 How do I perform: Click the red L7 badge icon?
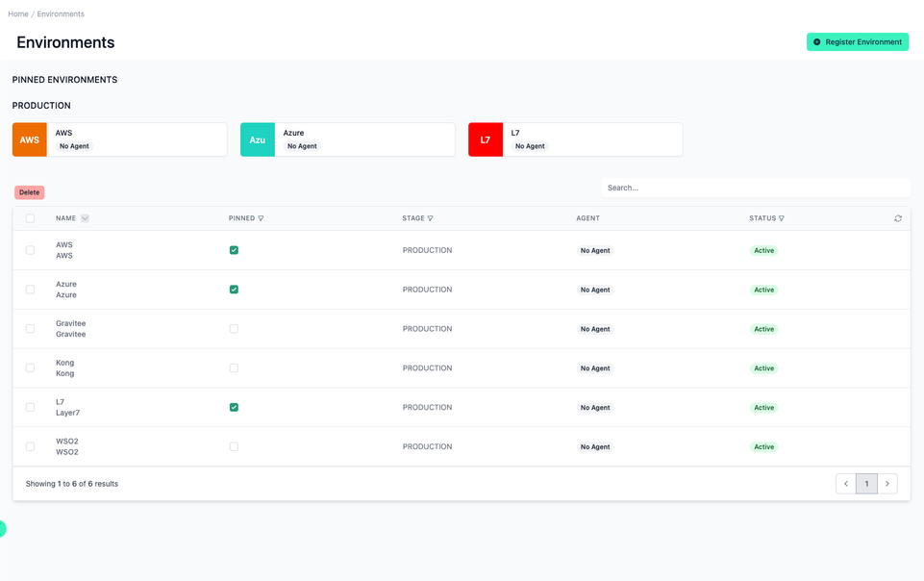485,139
